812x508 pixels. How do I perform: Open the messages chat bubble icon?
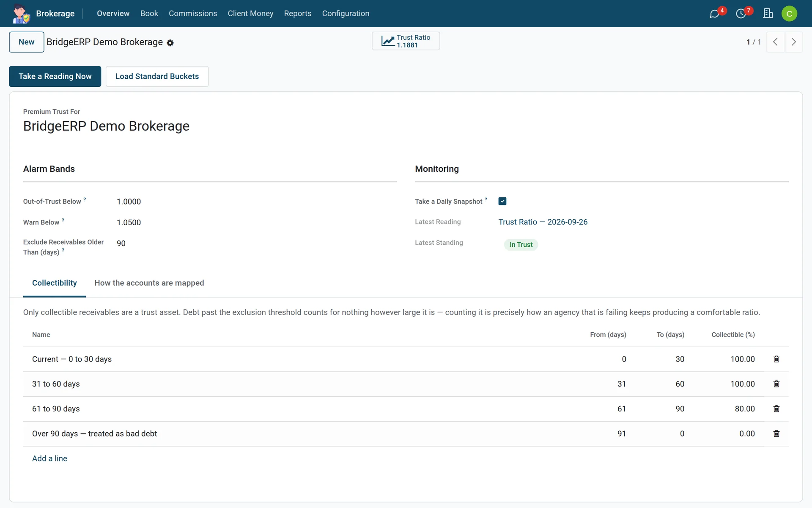(714, 14)
